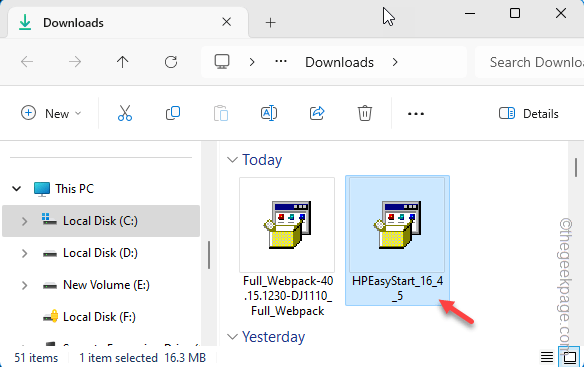Minimize the File Explorer window
This screenshot has width=584, height=367.
470,14
